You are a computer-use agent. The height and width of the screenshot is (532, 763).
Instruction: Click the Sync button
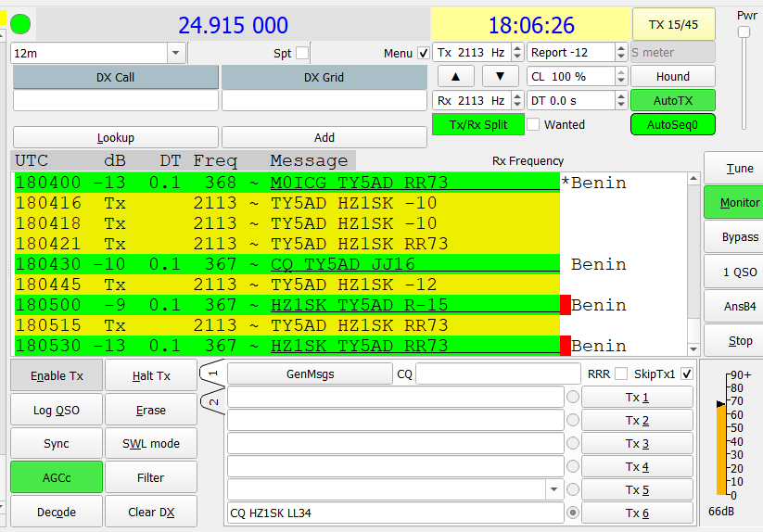click(x=57, y=444)
